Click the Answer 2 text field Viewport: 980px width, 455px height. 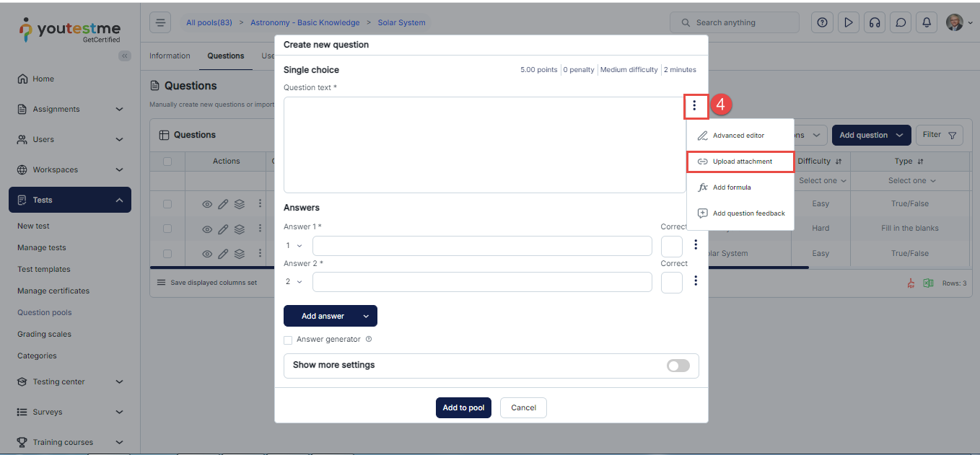[x=482, y=282]
